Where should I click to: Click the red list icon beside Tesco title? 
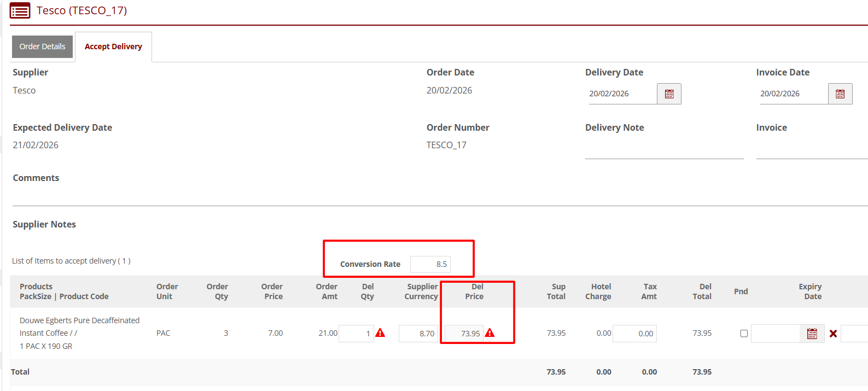20,11
